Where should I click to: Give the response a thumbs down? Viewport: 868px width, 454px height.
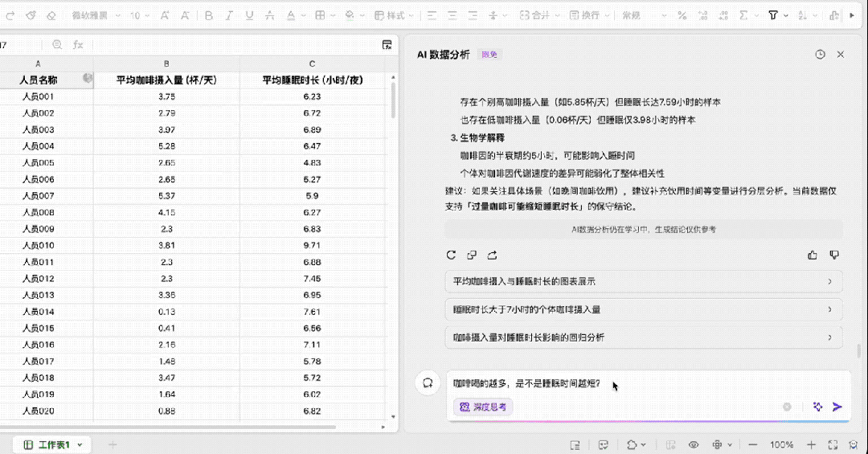click(834, 255)
